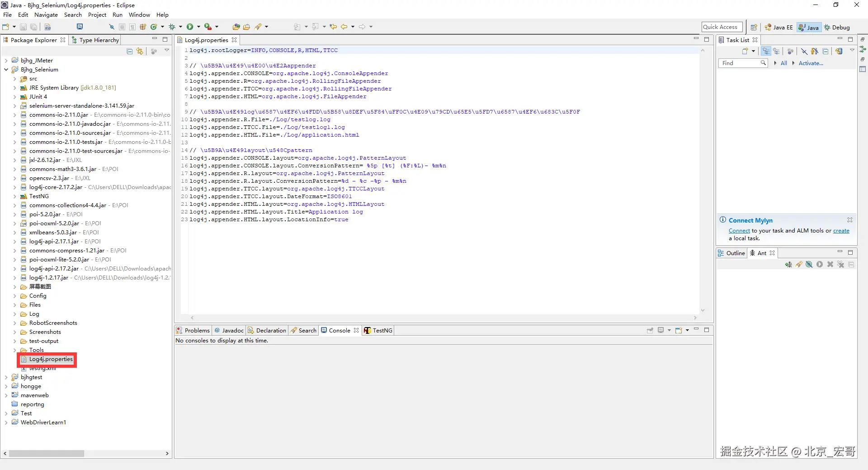
Task: Click Synchronize Changed icon in Task List
Action: pyautogui.click(x=839, y=51)
